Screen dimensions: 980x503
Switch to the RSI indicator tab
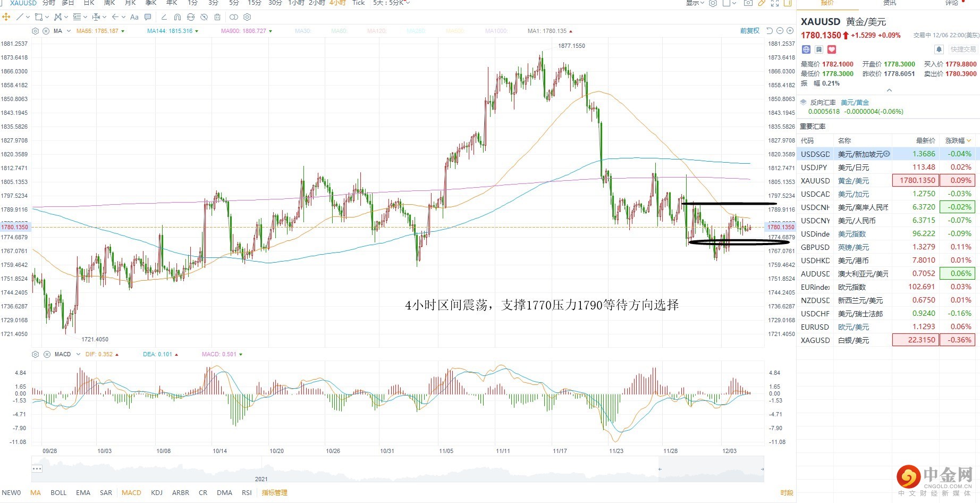[247, 493]
